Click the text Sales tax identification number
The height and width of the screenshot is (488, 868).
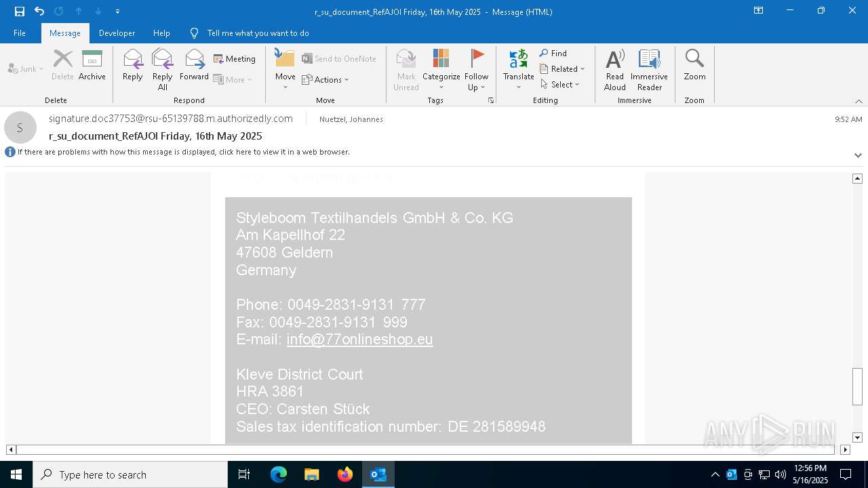pyautogui.click(x=338, y=426)
